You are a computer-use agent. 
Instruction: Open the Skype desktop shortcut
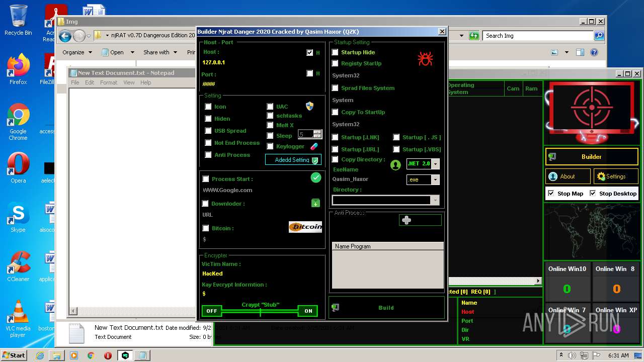(18, 217)
